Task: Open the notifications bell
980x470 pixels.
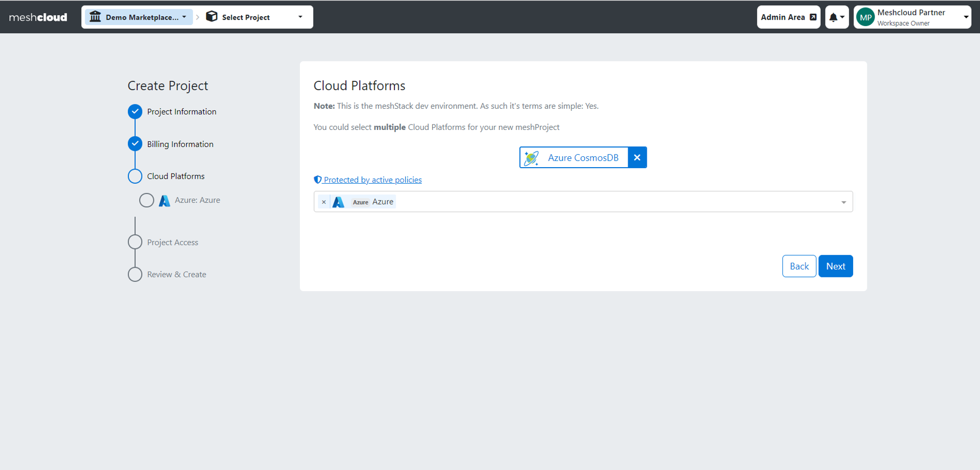Action: point(836,17)
